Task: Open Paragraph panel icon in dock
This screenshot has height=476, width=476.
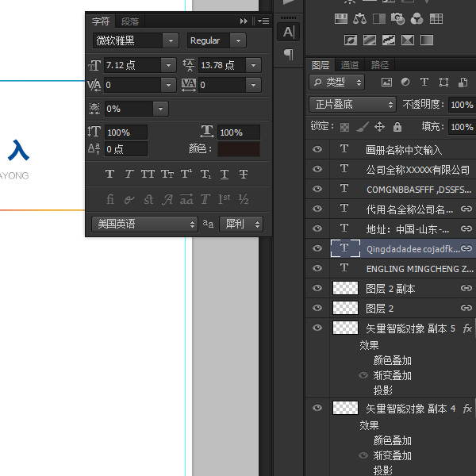Action: pos(289,54)
